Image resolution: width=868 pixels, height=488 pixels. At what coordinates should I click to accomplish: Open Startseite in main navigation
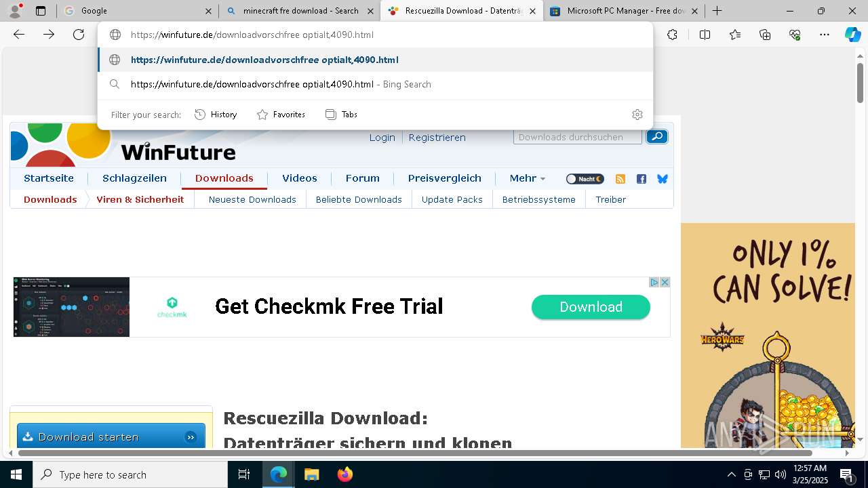pos(49,178)
